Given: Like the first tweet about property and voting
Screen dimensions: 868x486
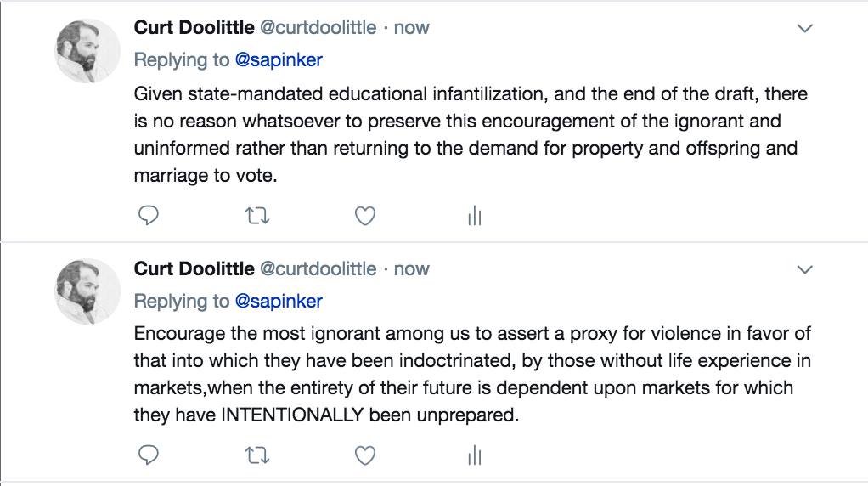Looking at the screenshot, I should [x=365, y=216].
